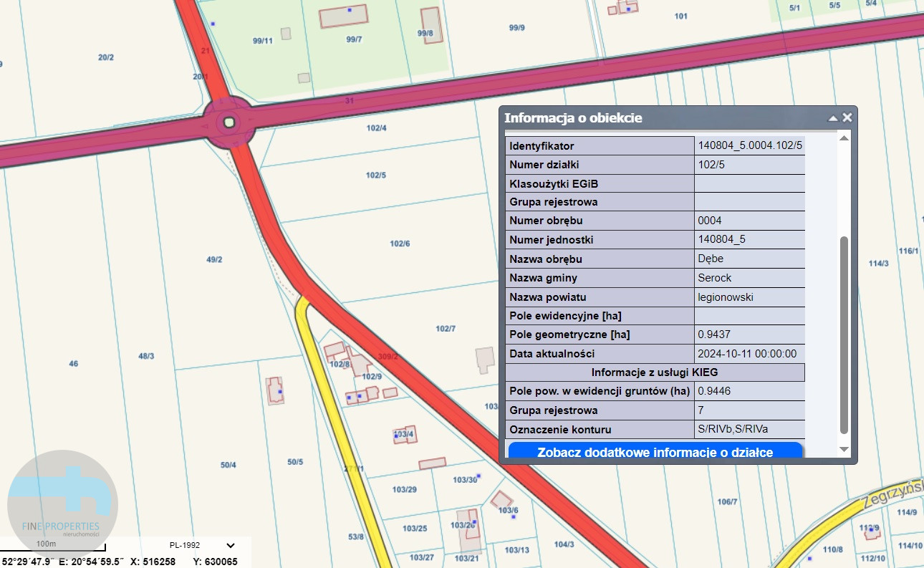Click the building on parcel 103/6
The width and height of the screenshot is (924, 568).
coord(501,499)
